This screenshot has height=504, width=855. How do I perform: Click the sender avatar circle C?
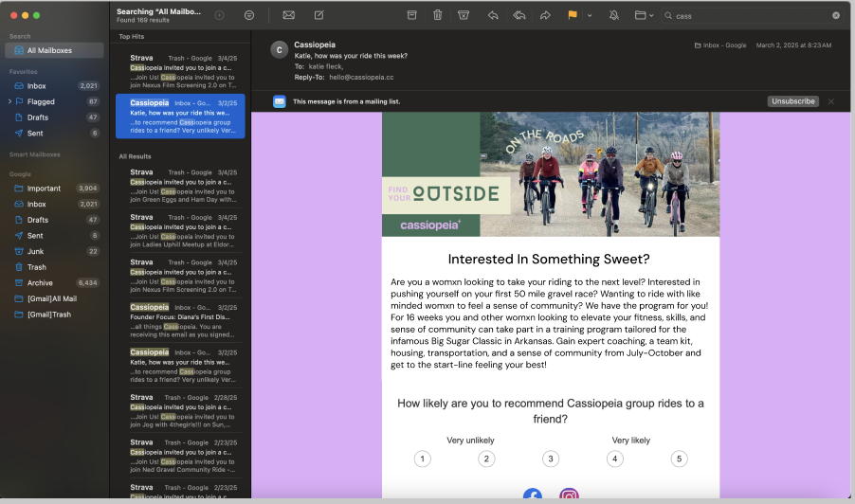point(280,50)
